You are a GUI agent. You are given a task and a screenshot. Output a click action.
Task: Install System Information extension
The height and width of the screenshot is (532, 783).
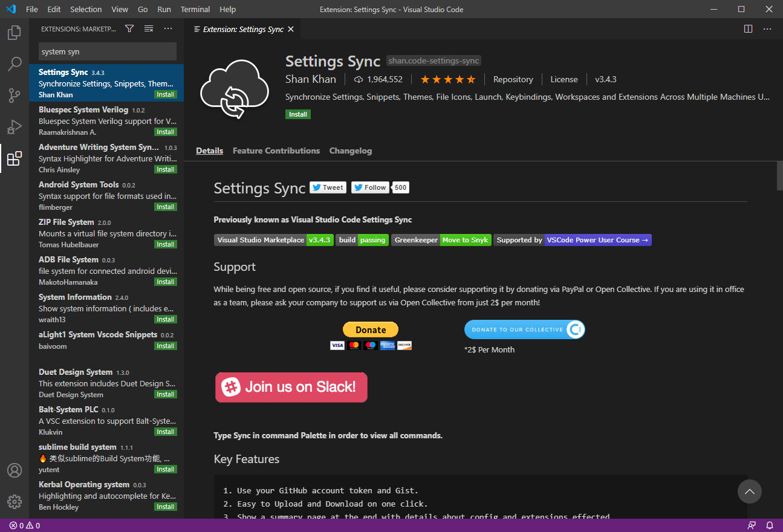(x=166, y=319)
